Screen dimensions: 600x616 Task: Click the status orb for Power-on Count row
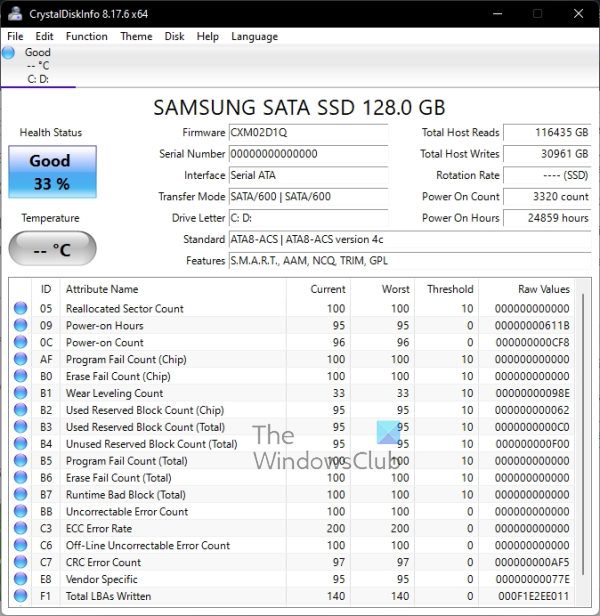coord(20,342)
